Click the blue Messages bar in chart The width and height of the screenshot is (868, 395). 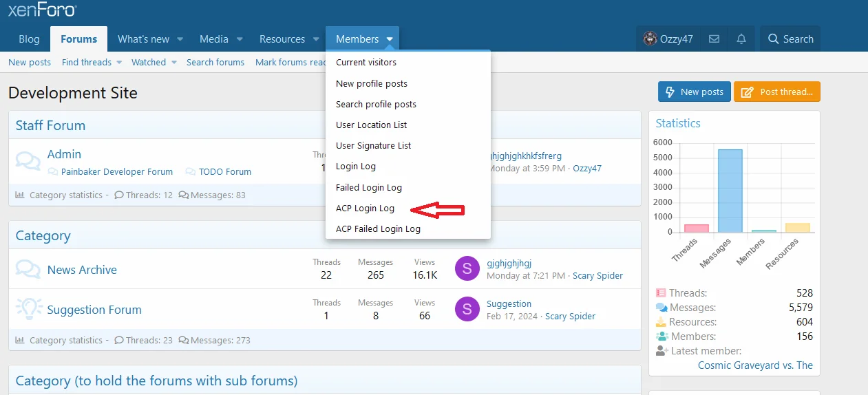click(x=730, y=191)
